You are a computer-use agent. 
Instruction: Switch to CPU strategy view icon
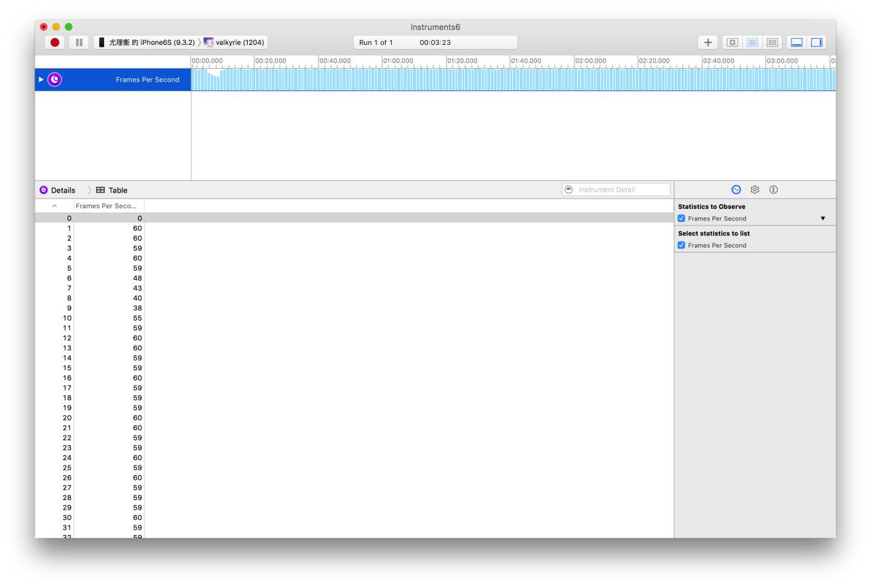point(732,42)
